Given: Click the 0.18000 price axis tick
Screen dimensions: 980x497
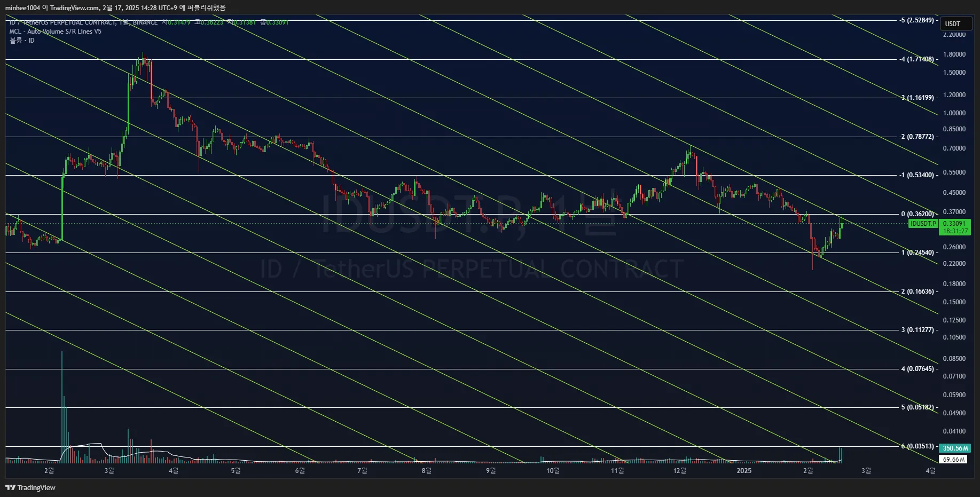Looking at the screenshot, I should (x=954, y=284).
